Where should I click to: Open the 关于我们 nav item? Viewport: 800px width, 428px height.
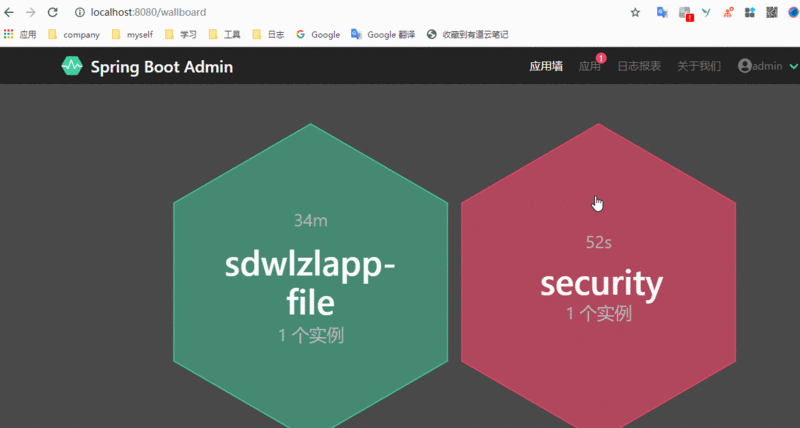click(x=699, y=66)
